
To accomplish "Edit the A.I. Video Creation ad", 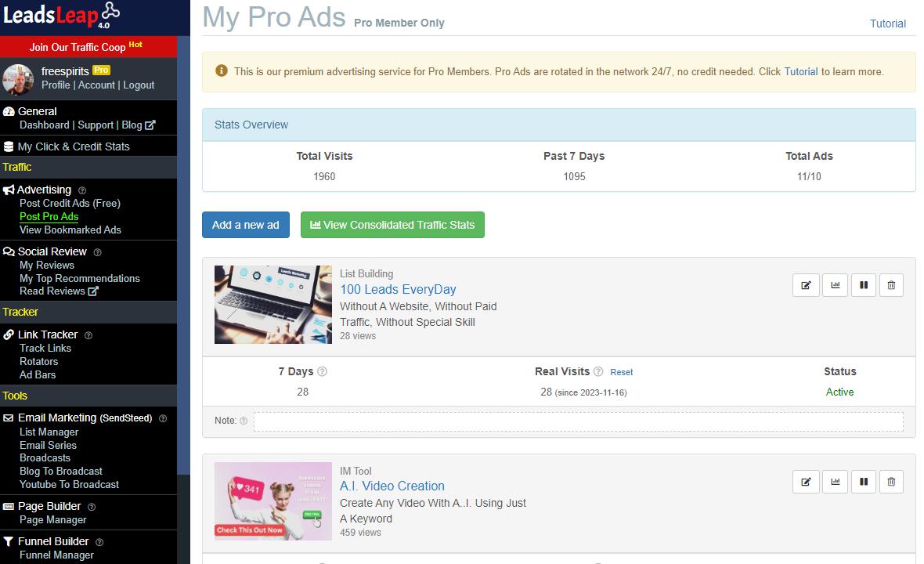I will coord(806,482).
